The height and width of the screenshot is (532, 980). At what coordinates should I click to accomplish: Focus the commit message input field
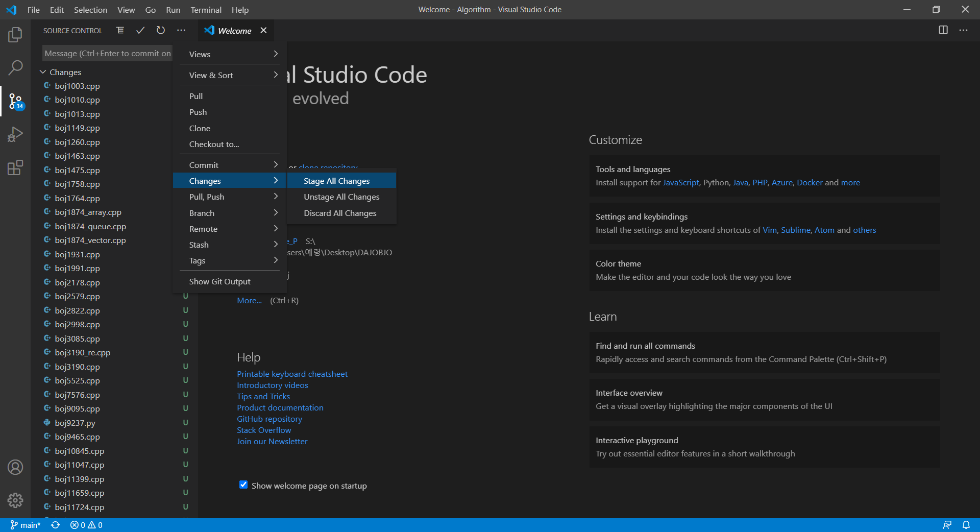click(x=108, y=53)
